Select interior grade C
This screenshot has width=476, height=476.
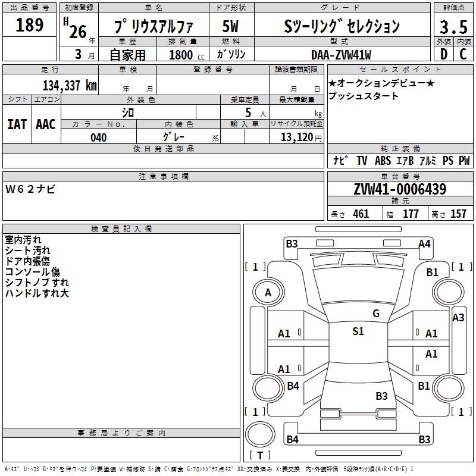[463, 54]
